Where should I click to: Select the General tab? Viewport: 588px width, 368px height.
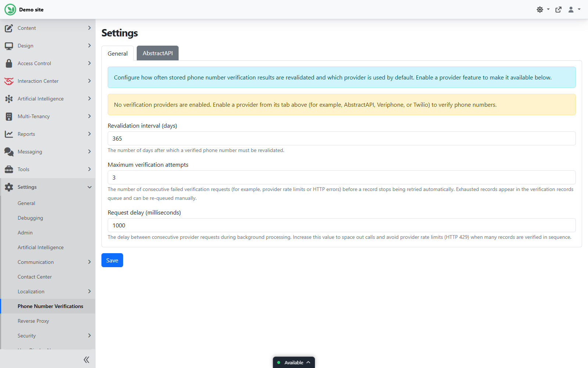click(118, 53)
